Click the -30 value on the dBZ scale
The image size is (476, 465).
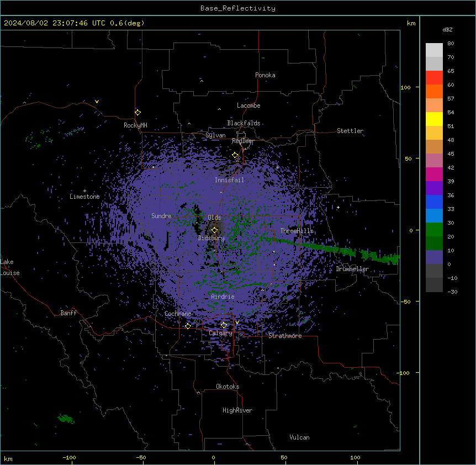(452, 292)
